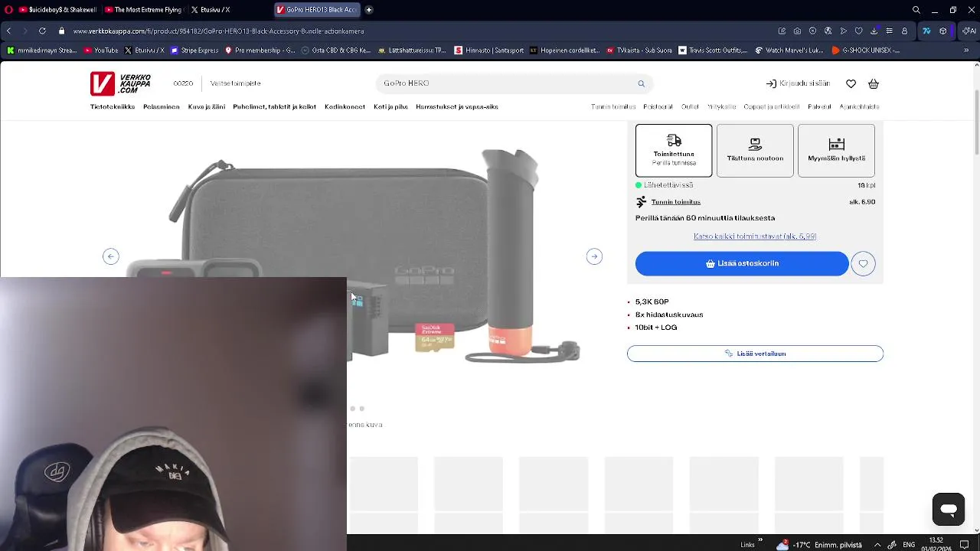980x551 pixels.
Task: Add product to wishlist via heart button
Action: pos(863,263)
